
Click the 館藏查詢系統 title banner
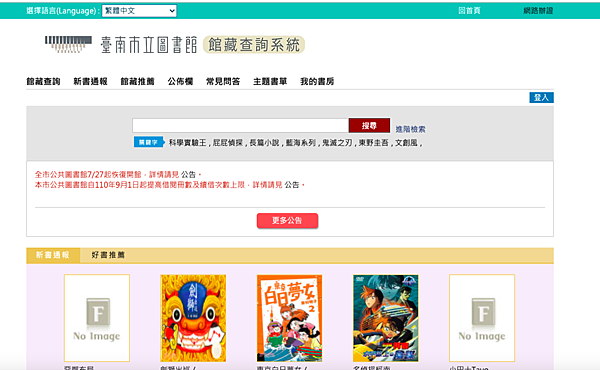254,45
